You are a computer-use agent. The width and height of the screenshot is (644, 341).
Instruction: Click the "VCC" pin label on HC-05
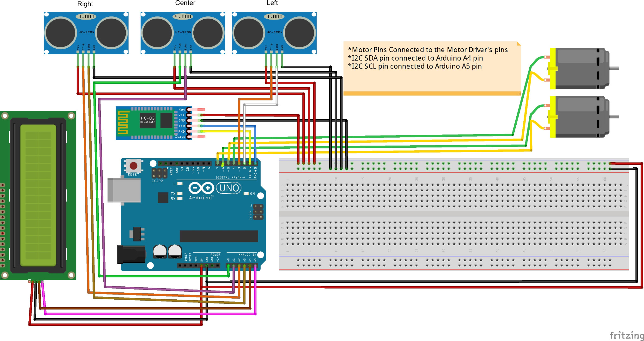coord(182,115)
